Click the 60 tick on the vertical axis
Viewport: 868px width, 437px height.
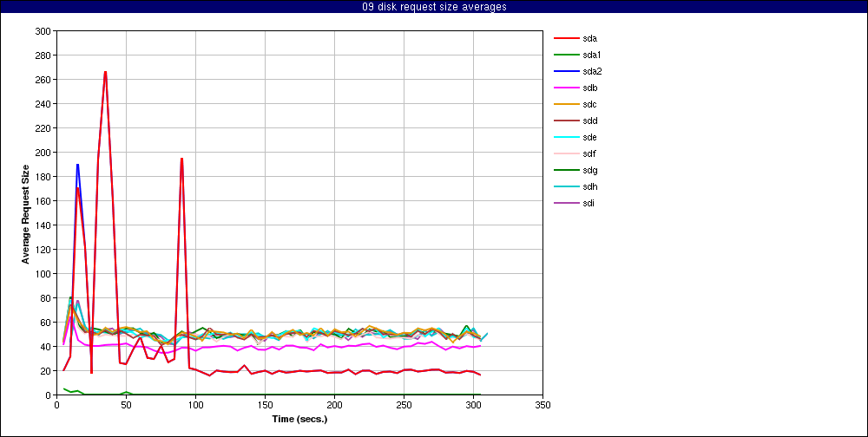[46, 323]
